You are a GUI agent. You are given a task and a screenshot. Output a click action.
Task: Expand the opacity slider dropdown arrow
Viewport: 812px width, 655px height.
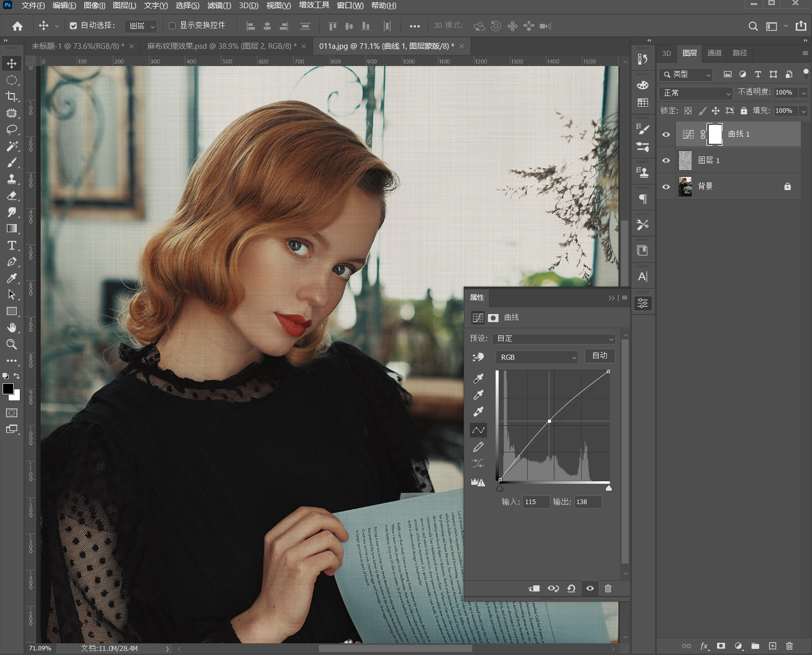[803, 93]
